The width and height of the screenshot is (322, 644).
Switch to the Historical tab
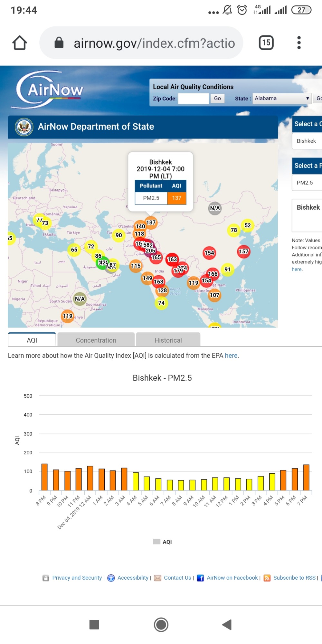pyautogui.click(x=168, y=340)
